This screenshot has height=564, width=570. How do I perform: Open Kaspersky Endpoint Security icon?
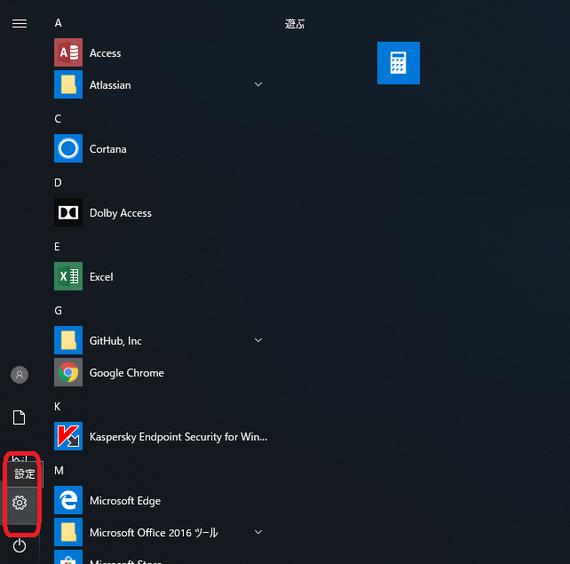pyautogui.click(x=68, y=436)
